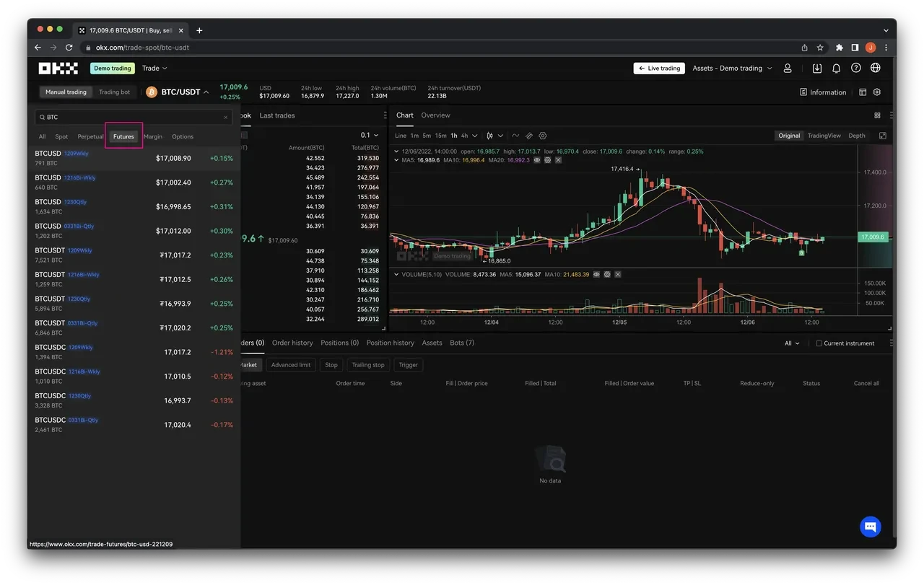Open the Bots (7) tab
The width and height of the screenshot is (924, 585).
click(462, 343)
